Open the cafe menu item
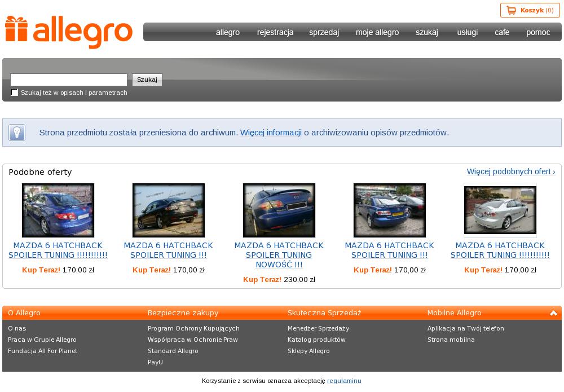The height and width of the screenshot is (392, 564). [502, 32]
